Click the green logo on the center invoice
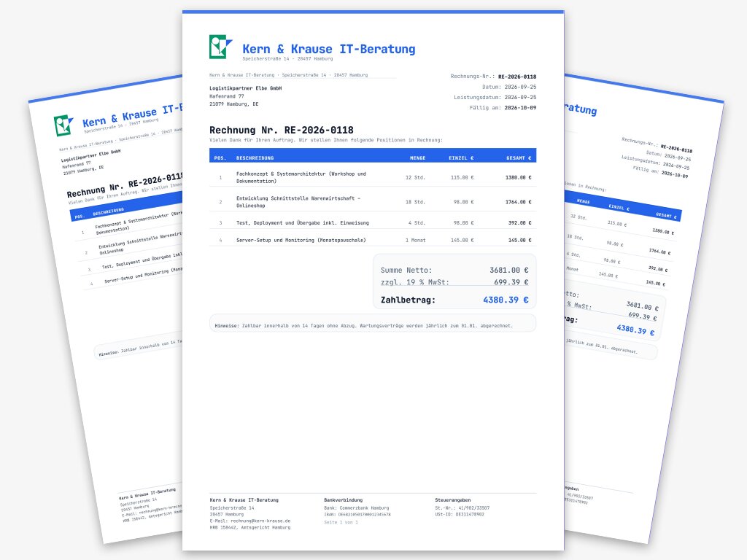The width and height of the screenshot is (747, 560). 220,47
